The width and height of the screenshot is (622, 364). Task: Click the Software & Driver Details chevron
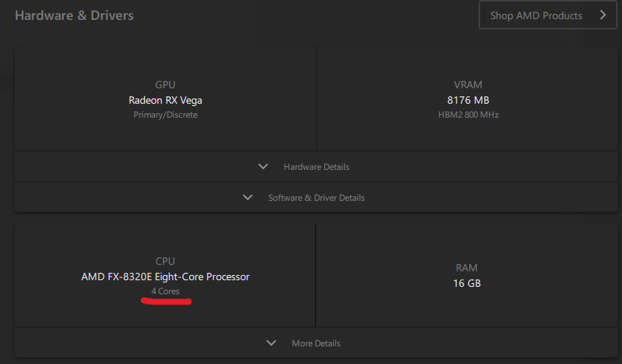[248, 198]
